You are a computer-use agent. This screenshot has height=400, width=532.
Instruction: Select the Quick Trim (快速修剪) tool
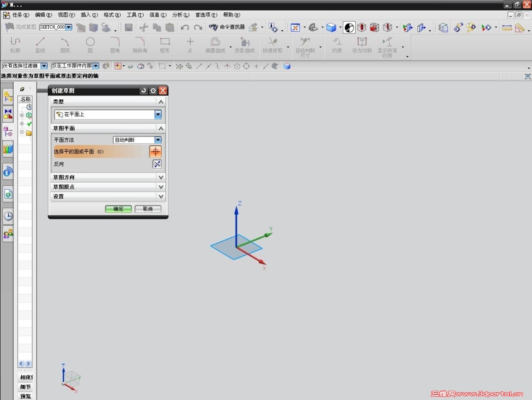click(x=272, y=45)
